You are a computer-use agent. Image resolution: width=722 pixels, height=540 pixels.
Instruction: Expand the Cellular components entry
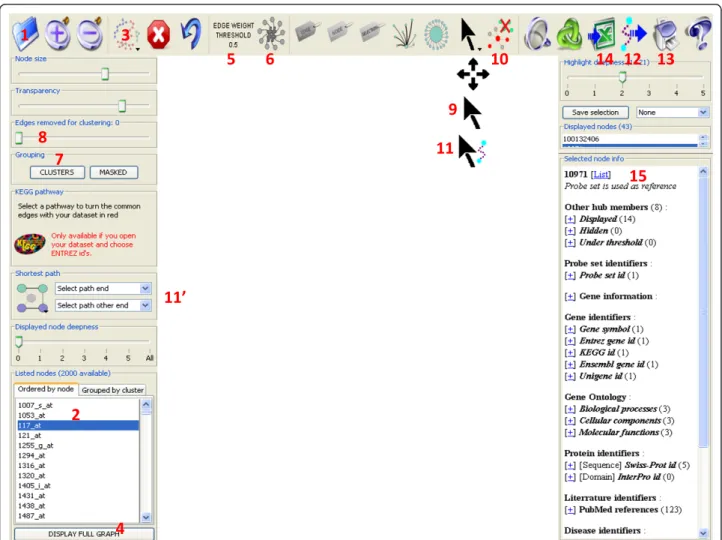[570, 421]
